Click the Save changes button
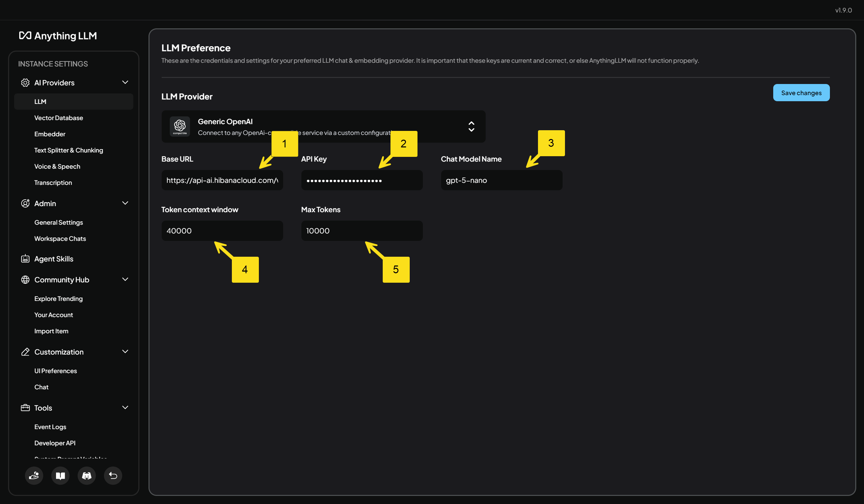The width and height of the screenshot is (864, 504). [x=801, y=92]
